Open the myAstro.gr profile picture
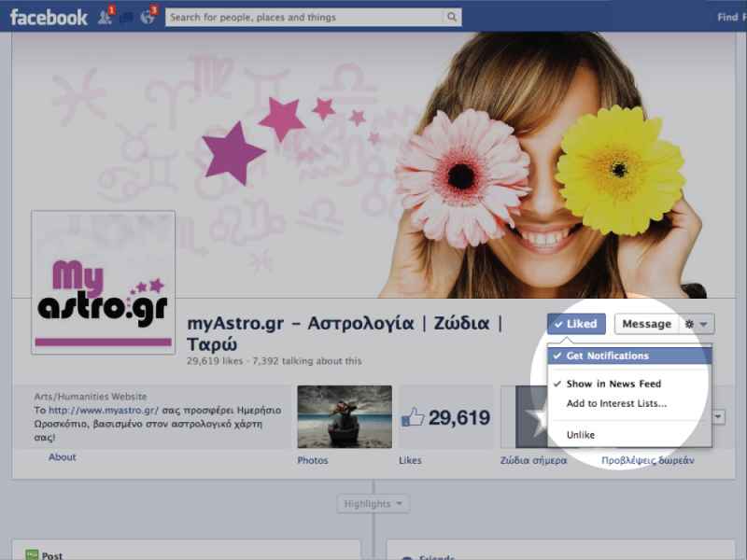 (104, 283)
